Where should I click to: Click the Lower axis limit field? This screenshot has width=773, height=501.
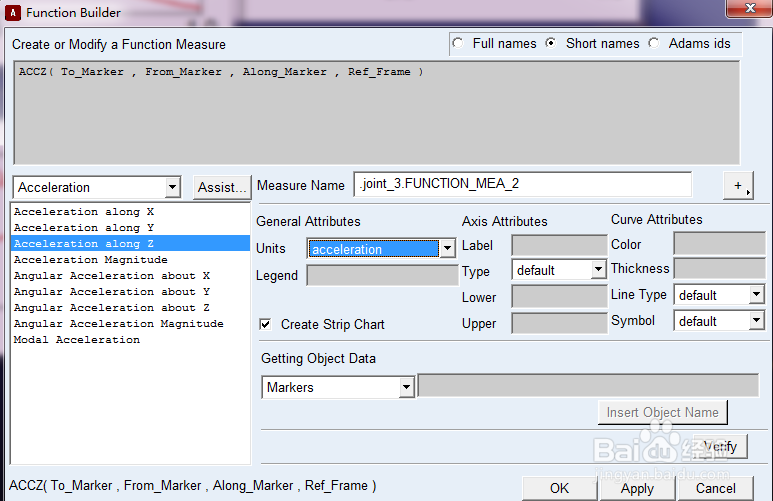click(x=560, y=297)
